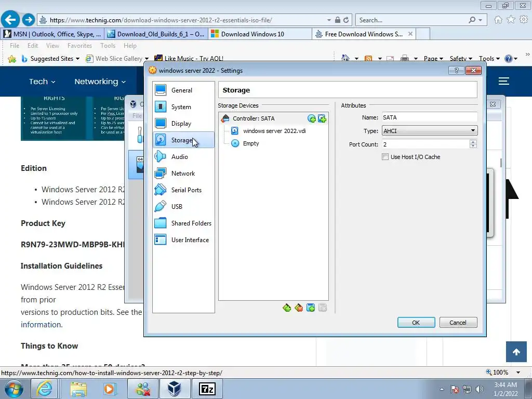Confirm settings with OK button
Viewport: 532px width, 399px height.
(x=416, y=323)
